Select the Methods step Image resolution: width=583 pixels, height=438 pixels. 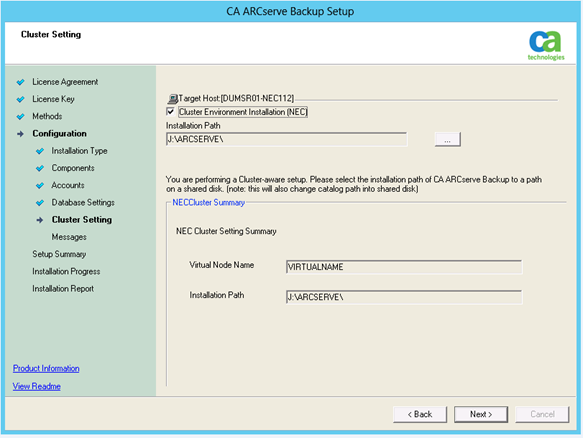[x=47, y=116]
